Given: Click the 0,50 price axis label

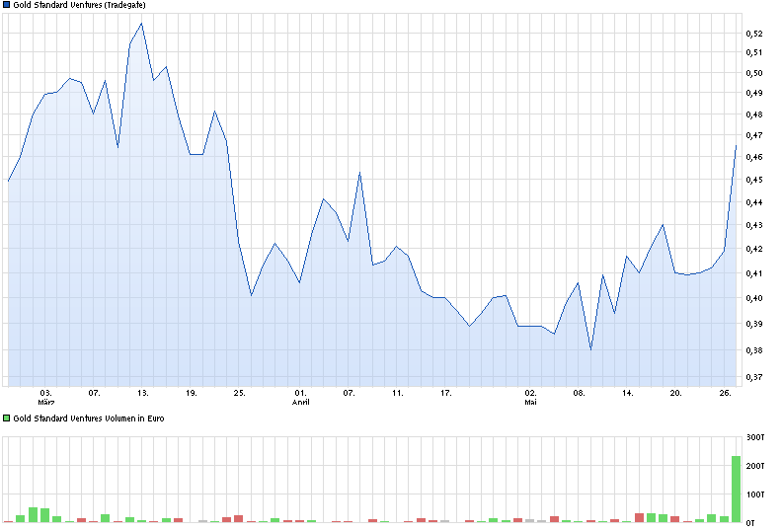Looking at the screenshot, I should pyautogui.click(x=754, y=73).
